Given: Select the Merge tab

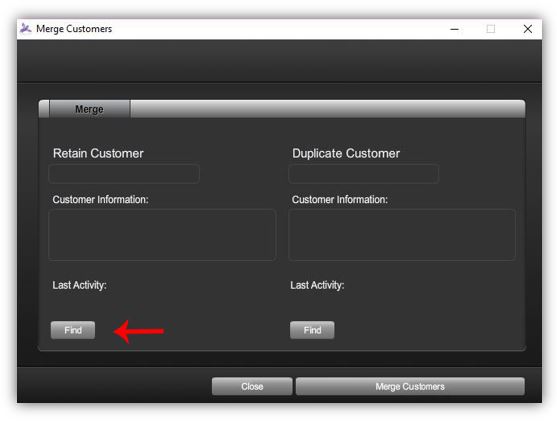Looking at the screenshot, I should point(90,109).
